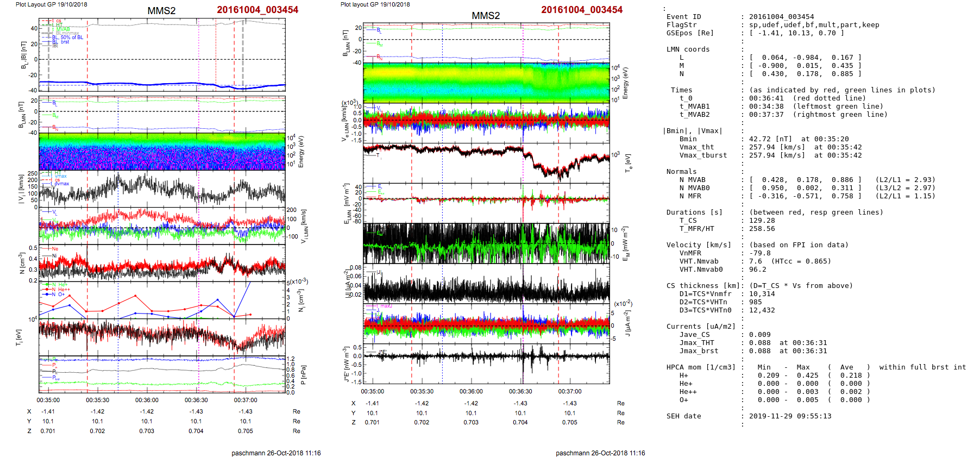Click the Jave_CS current value
This screenshot has height=457, width=980.
[x=759, y=335]
